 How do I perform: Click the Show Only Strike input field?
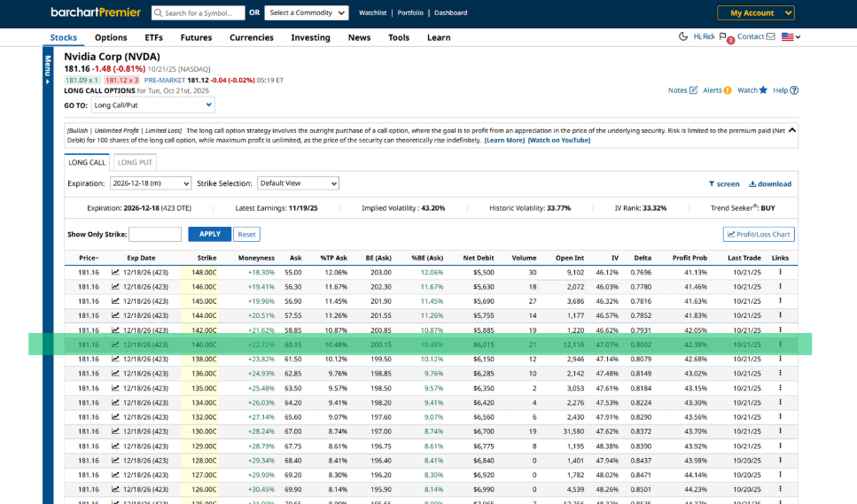[x=155, y=235]
